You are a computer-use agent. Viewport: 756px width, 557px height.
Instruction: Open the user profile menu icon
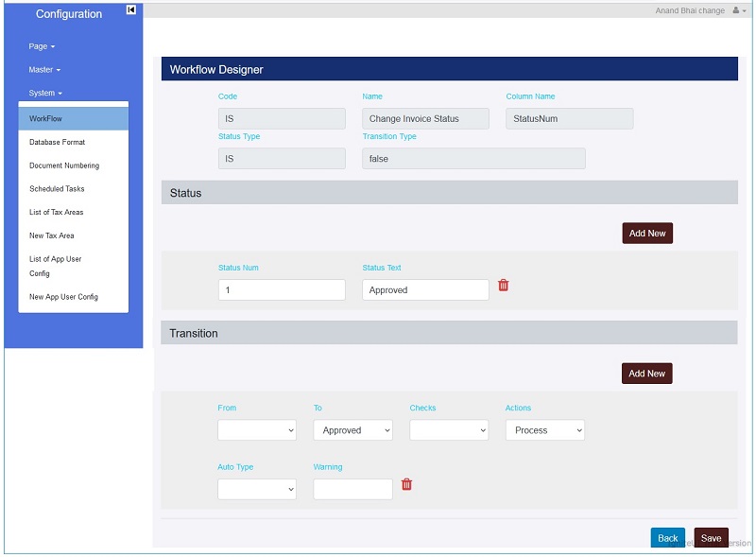pyautogui.click(x=739, y=10)
